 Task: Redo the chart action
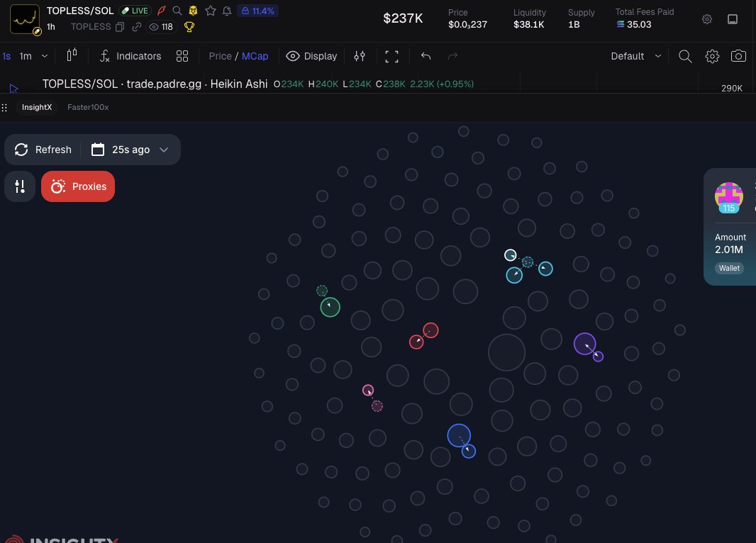452,57
